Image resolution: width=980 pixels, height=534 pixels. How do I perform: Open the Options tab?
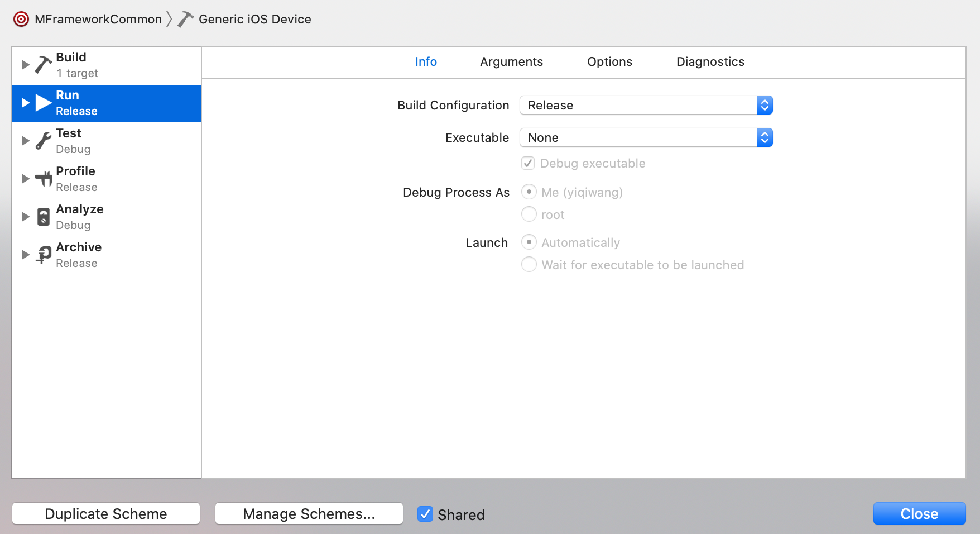[609, 61]
